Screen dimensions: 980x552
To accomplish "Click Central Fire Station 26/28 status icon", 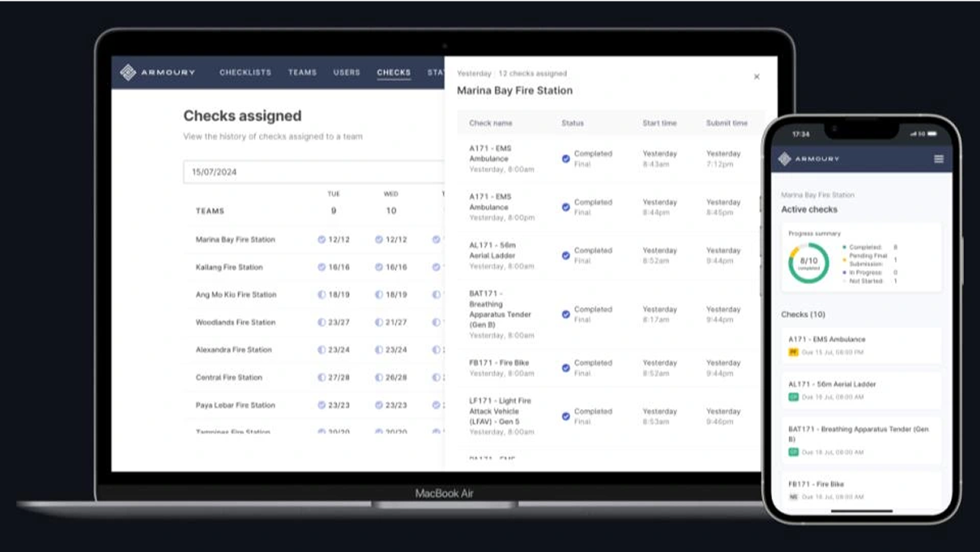I will (378, 377).
